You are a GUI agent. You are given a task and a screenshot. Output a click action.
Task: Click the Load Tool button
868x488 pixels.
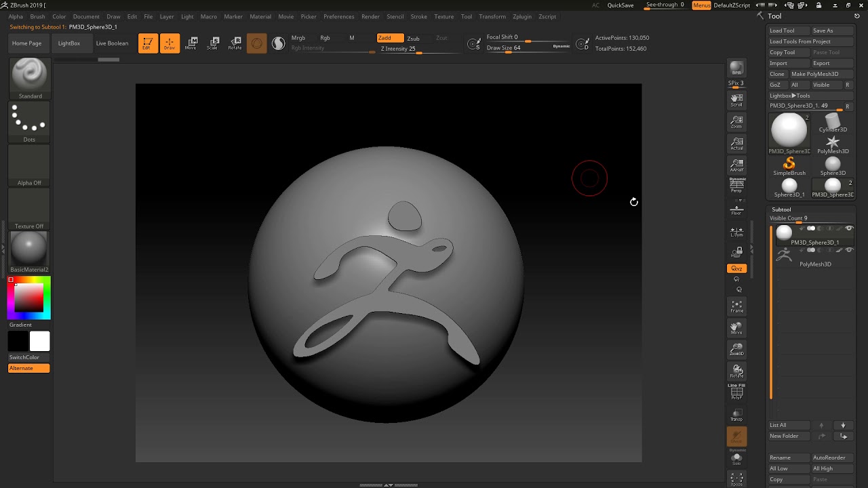pos(789,30)
